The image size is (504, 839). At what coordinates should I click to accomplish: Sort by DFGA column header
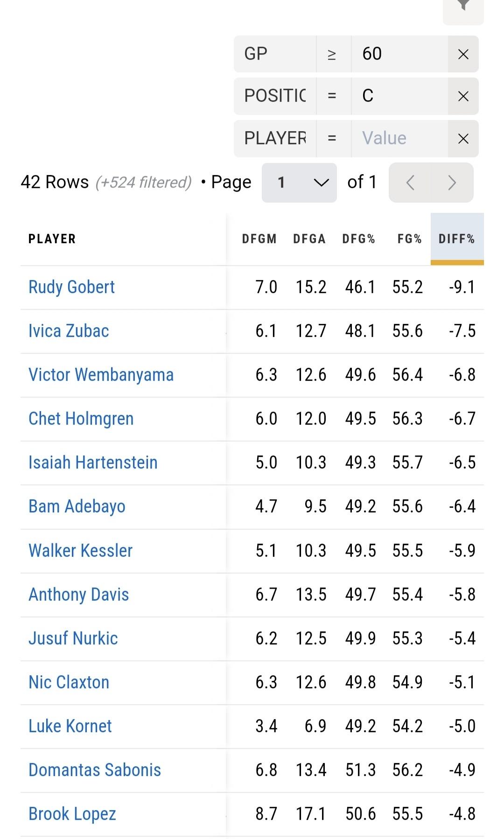(309, 239)
